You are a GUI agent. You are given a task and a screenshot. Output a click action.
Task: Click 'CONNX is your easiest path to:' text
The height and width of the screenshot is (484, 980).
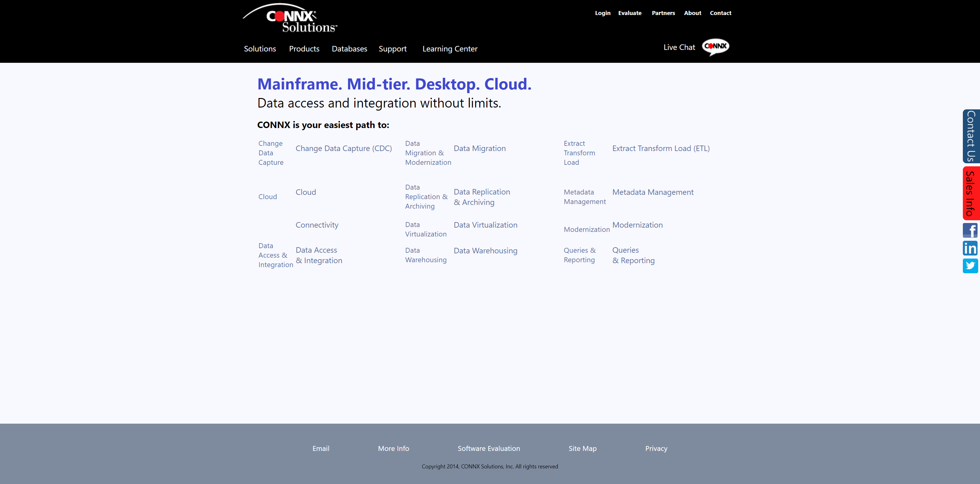point(323,125)
